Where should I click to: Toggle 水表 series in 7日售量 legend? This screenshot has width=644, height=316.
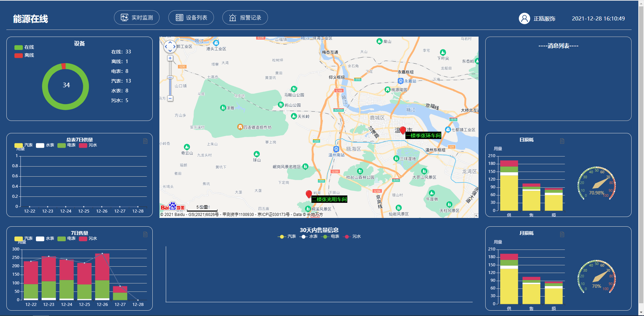pos(45,239)
